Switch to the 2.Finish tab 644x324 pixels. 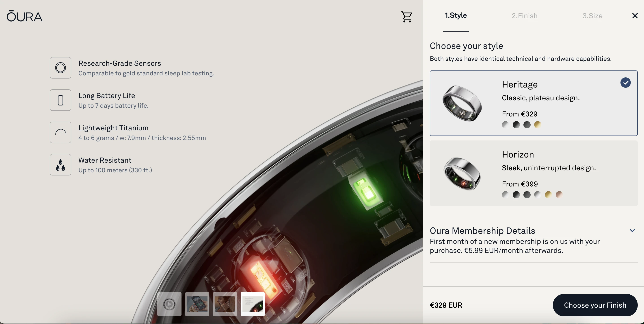(525, 16)
